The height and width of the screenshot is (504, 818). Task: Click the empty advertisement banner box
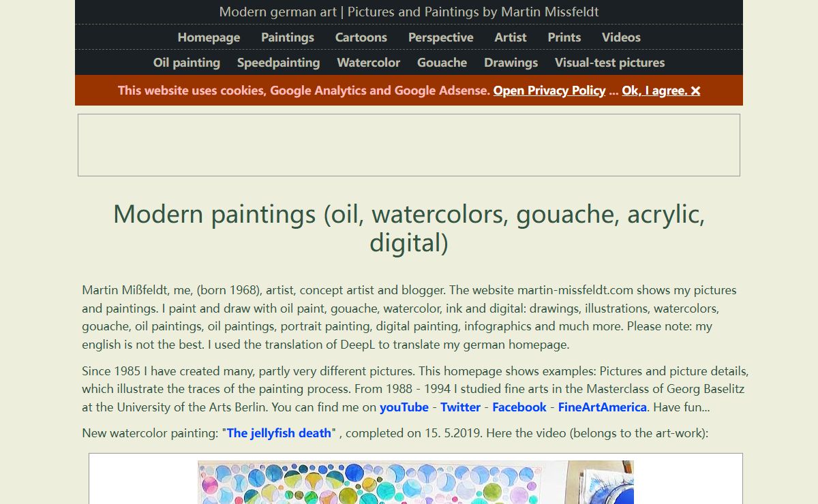click(x=409, y=145)
